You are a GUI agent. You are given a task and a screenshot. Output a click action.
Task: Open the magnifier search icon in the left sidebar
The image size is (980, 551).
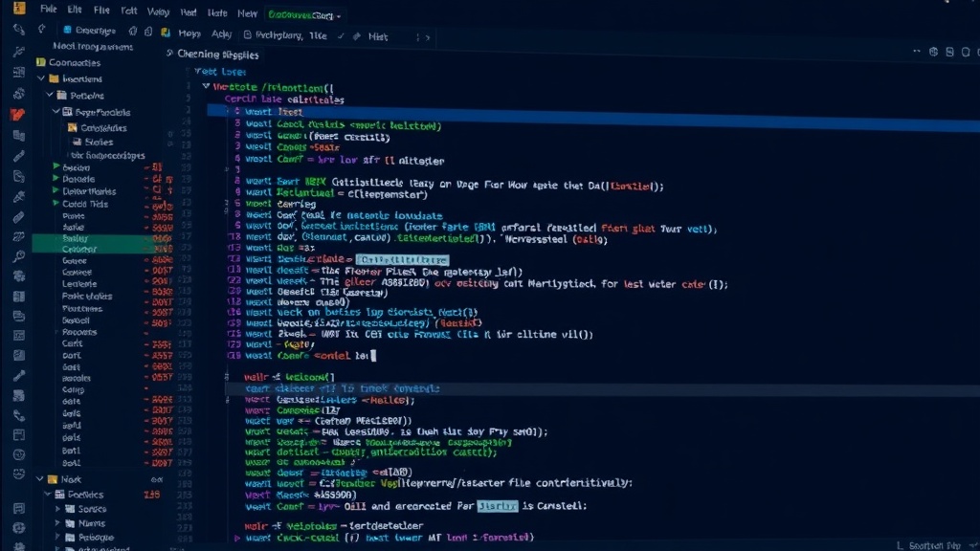point(19,255)
